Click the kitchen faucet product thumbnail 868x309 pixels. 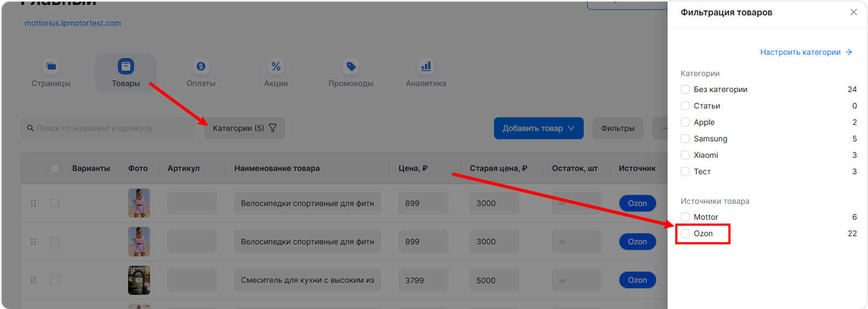tap(139, 280)
